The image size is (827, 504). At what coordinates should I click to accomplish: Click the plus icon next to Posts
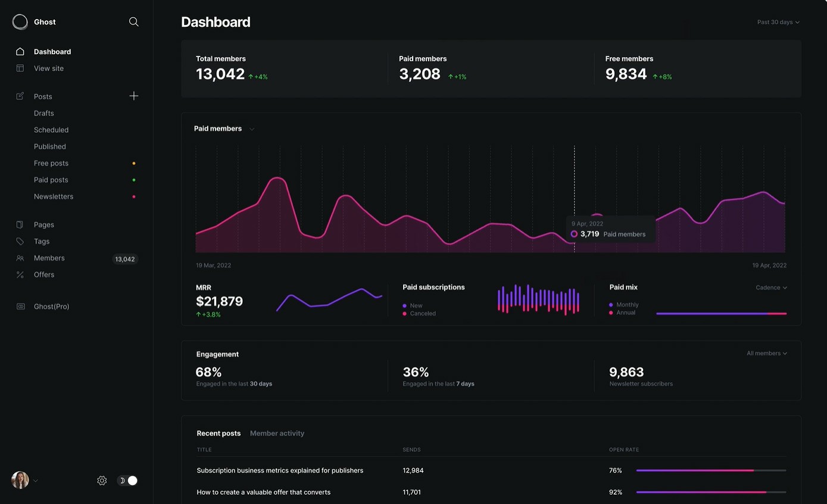click(x=134, y=96)
